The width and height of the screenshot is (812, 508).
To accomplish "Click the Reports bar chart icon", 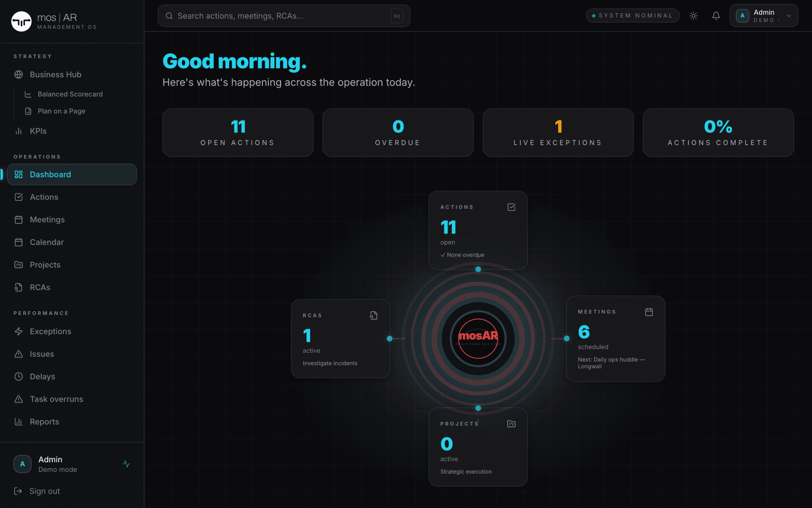I will pyautogui.click(x=19, y=422).
